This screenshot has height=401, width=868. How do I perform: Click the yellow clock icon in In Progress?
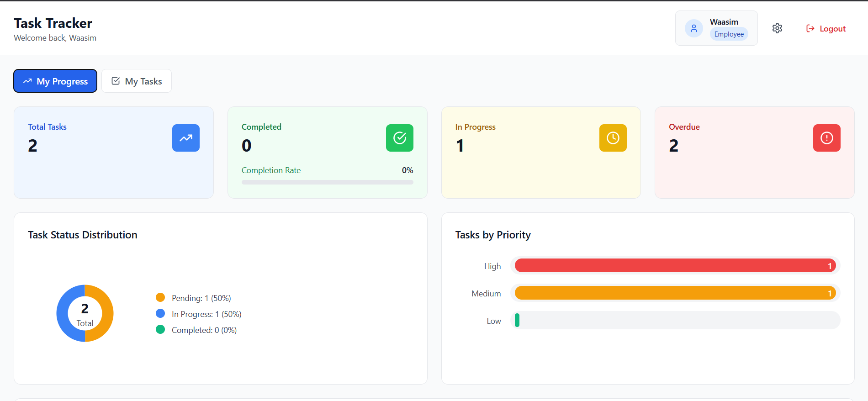point(613,138)
